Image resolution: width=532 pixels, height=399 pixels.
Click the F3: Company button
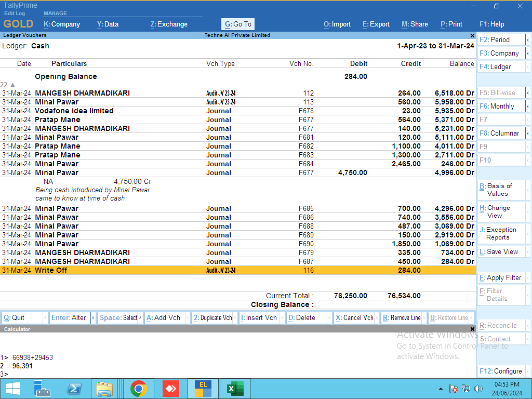tap(501, 54)
